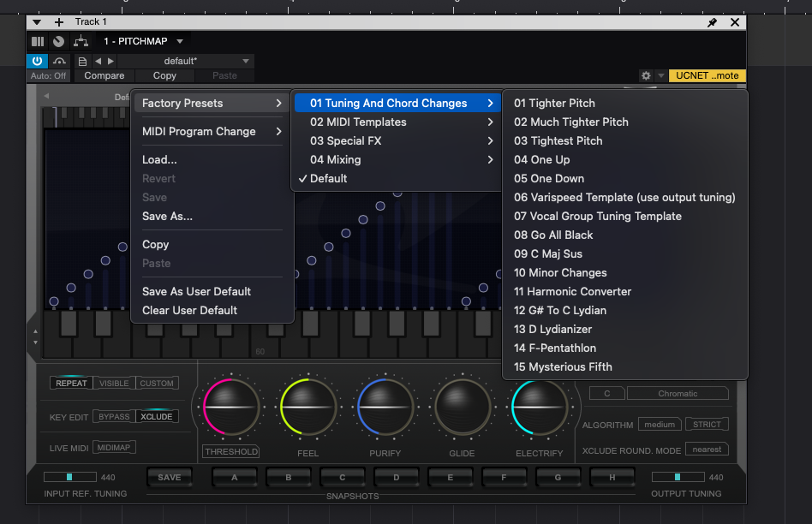Expand 04 Mixing submenu
The width and height of the screenshot is (812, 524).
[x=397, y=159]
